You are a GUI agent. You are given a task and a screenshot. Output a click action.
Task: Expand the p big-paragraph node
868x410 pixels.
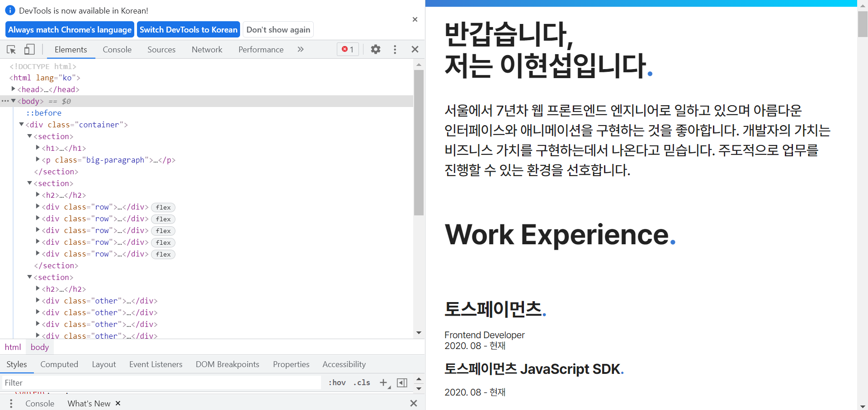(x=38, y=159)
